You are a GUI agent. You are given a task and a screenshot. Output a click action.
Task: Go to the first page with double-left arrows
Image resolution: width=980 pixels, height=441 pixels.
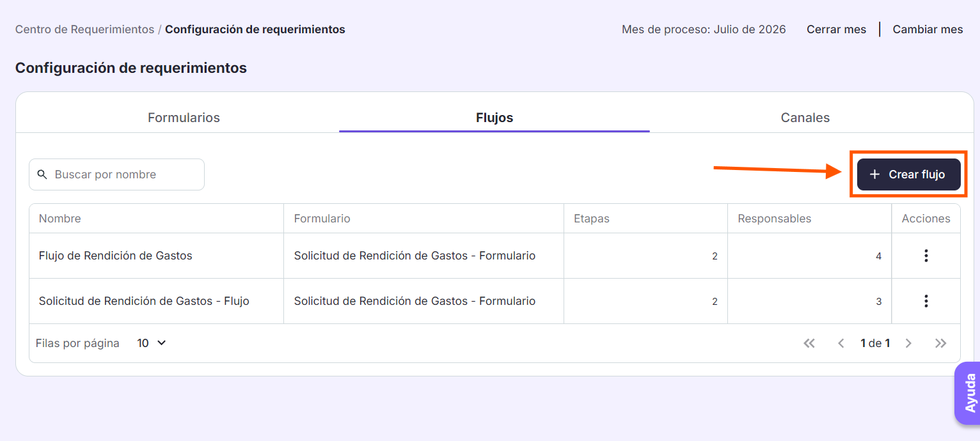coord(809,343)
